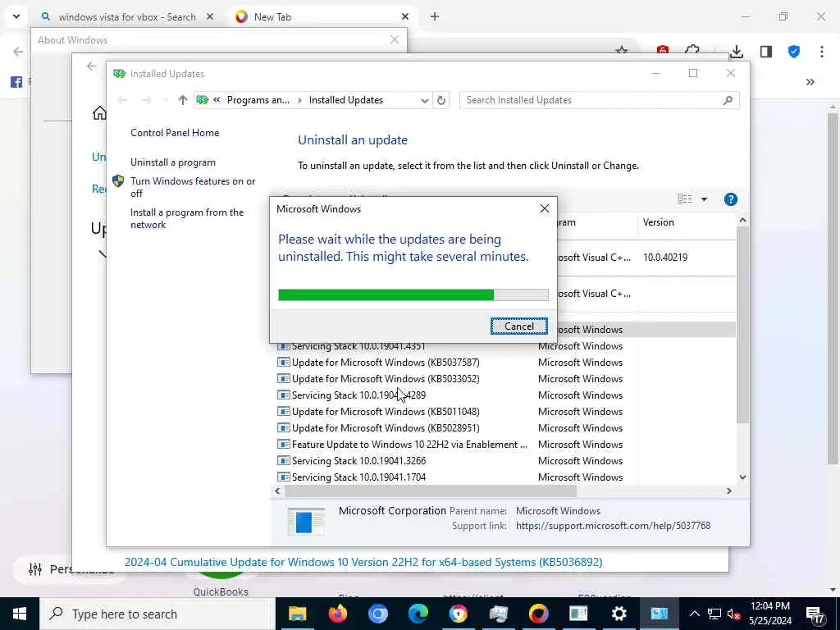Cancel the update uninstallation

click(518, 326)
